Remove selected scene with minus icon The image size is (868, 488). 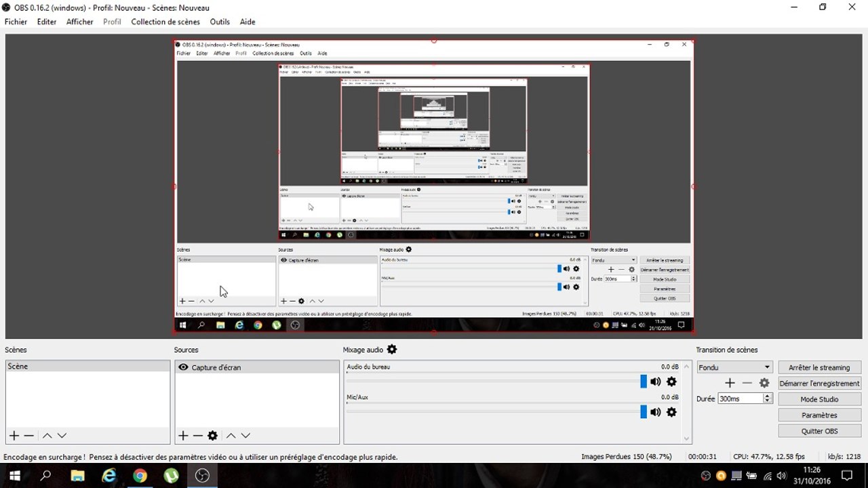(x=28, y=436)
